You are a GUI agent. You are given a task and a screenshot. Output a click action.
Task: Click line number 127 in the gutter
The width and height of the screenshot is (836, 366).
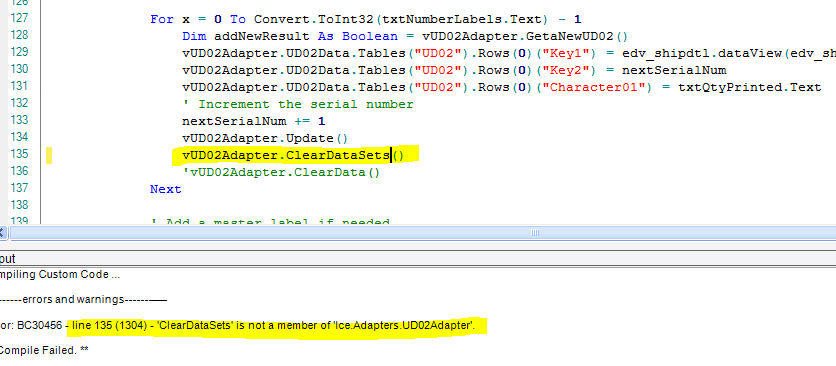coord(19,18)
